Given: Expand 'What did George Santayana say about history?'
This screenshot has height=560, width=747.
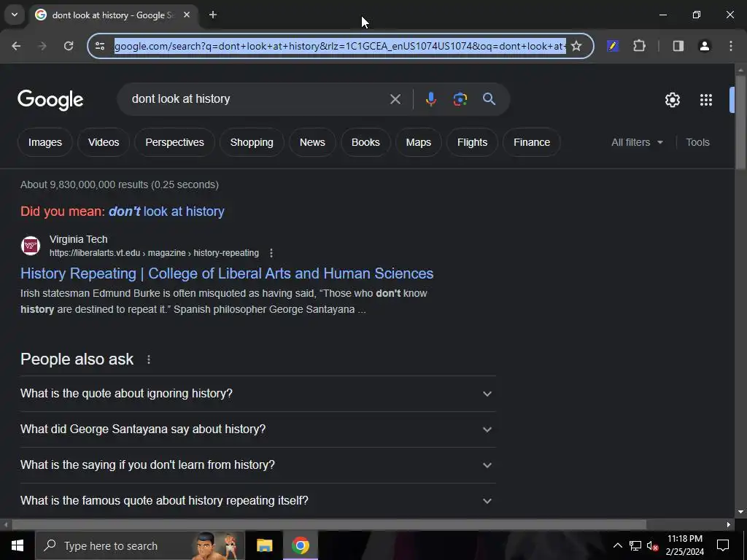Looking at the screenshot, I should tap(258, 429).
